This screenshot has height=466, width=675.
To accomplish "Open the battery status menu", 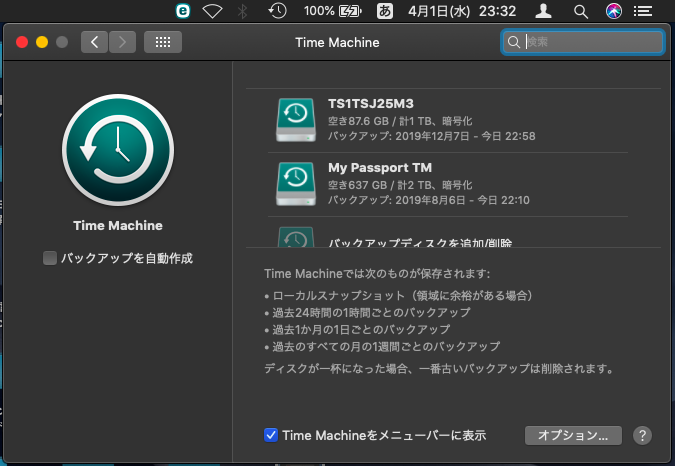I will [349, 11].
